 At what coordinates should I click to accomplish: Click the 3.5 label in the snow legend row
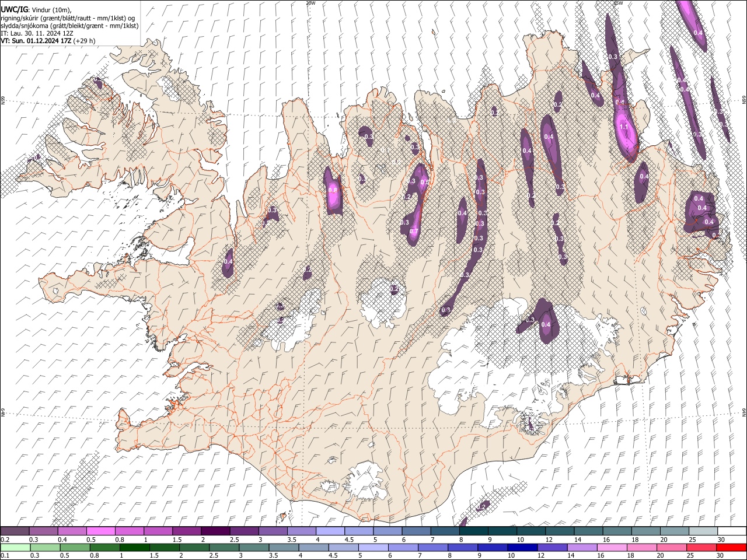(291, 539)
